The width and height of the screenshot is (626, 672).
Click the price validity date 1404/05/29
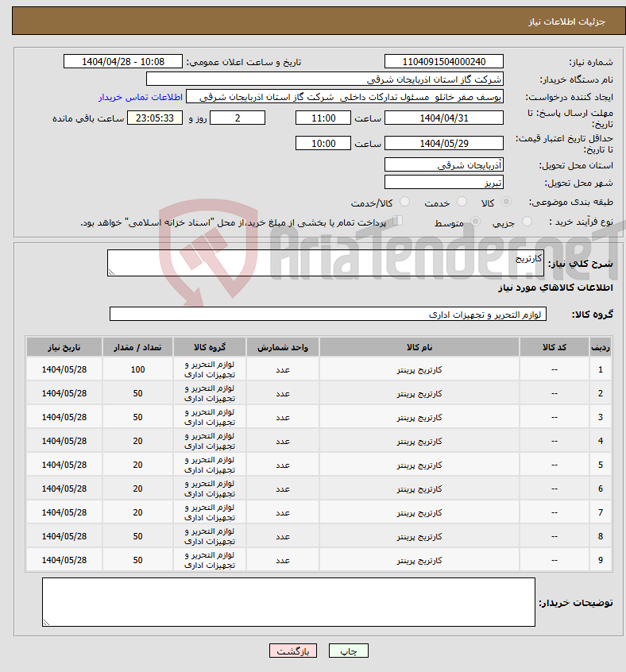pos(444,143)
